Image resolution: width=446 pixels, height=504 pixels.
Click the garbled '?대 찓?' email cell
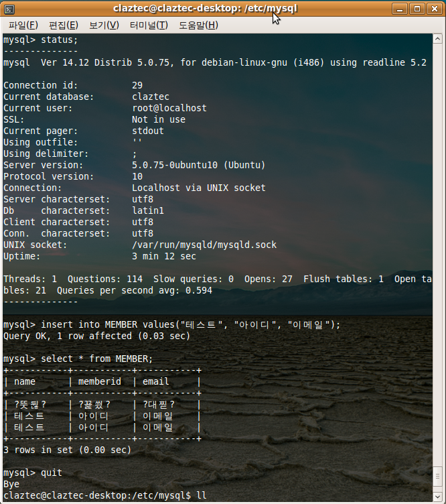159,405
